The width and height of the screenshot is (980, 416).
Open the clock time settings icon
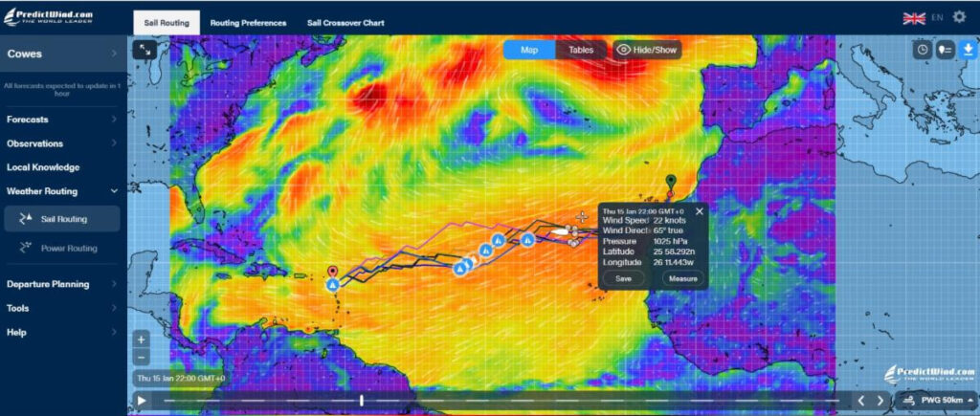[x=922, y=50]
